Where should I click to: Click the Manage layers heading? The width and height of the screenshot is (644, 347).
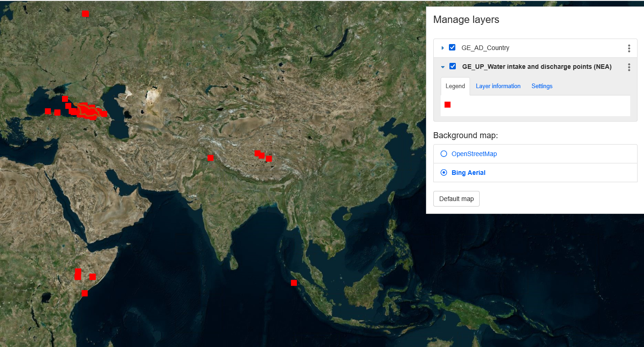point(466,20)
